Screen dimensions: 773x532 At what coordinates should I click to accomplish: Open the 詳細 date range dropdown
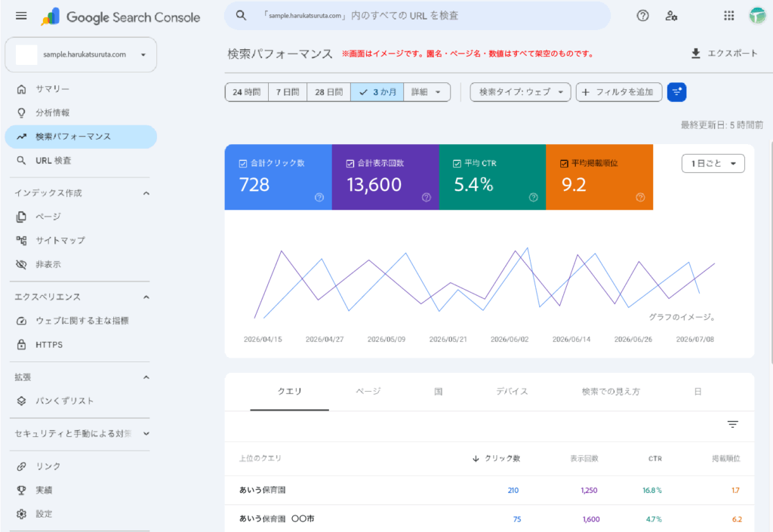click(427, 92)
